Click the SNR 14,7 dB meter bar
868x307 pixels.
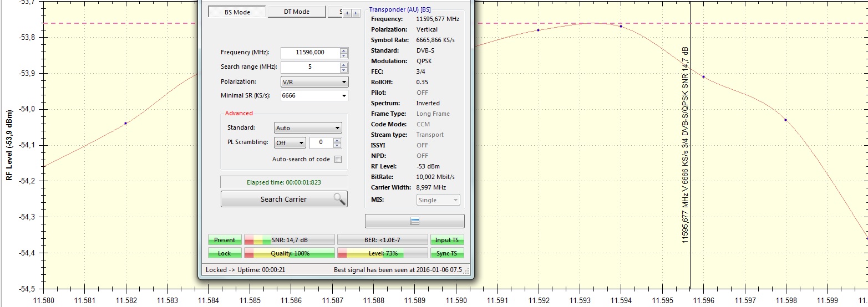click(290, 240)
